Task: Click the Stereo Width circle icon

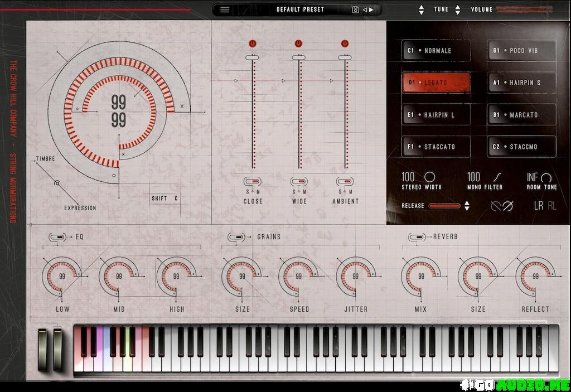Action: coord(429,177)
